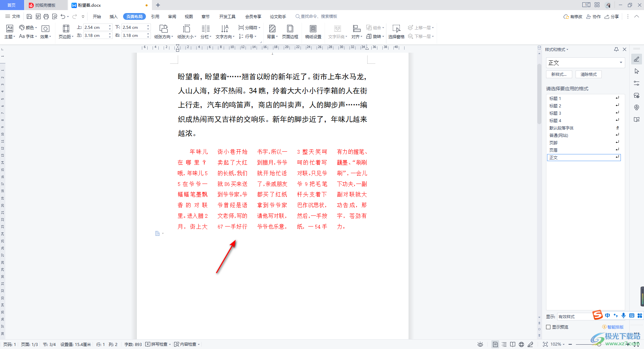Pin the 样式和格式 panel

616,49
